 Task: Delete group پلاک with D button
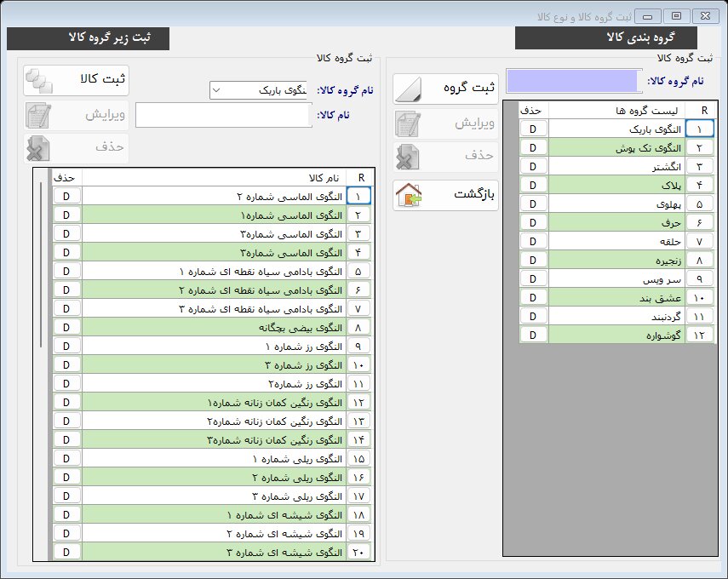(533, 186)
